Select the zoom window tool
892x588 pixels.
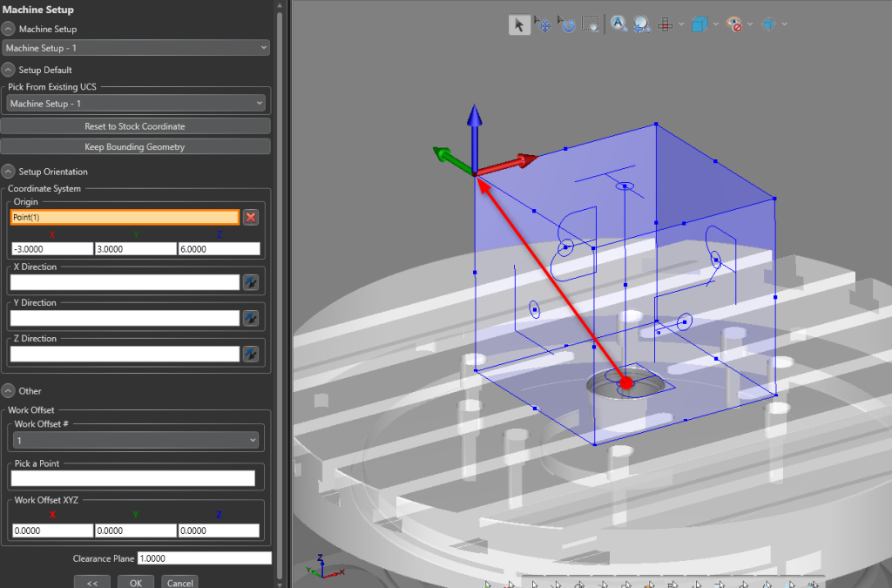pyautogui.click(x=591, y=24)
